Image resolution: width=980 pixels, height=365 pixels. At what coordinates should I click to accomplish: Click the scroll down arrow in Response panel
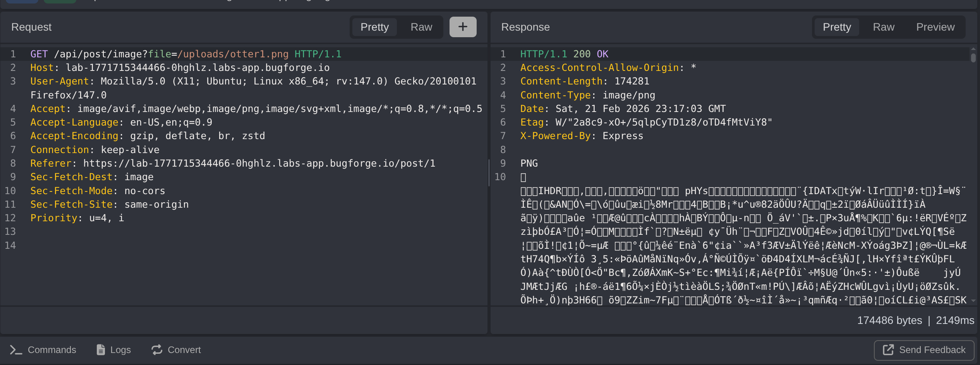pyautogui.click(x=973, y=301)
